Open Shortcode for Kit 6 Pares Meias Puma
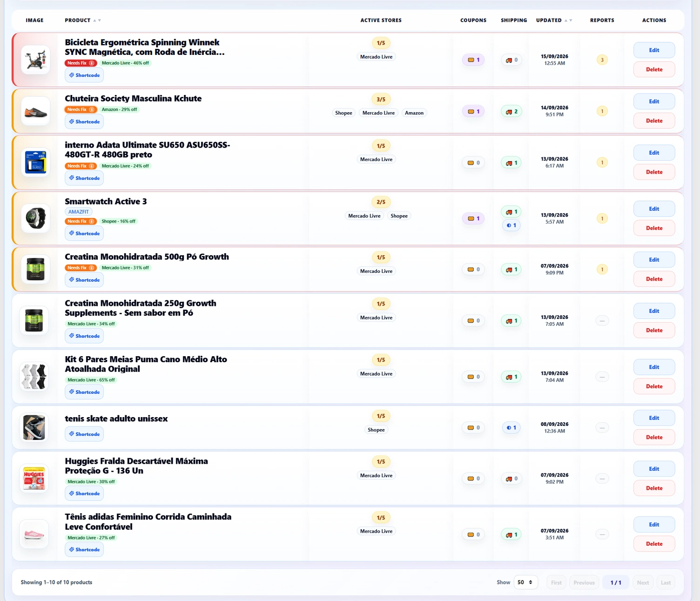The width and height of the screenshot is (700, 601). pos(84,392)
